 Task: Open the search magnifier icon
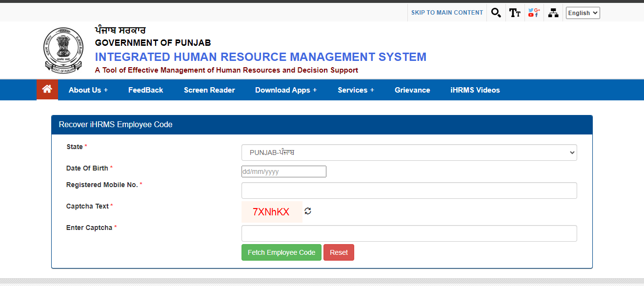496,13
